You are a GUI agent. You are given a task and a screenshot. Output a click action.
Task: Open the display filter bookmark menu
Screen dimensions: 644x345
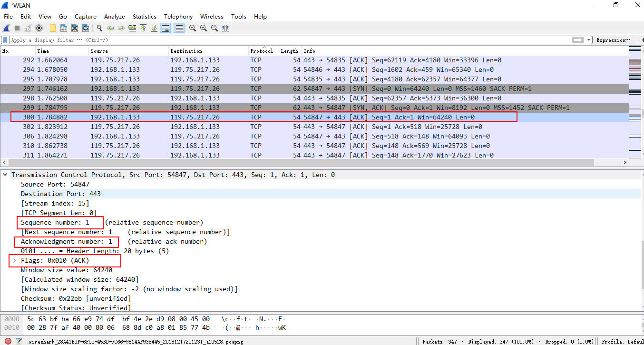pos(5,40)
